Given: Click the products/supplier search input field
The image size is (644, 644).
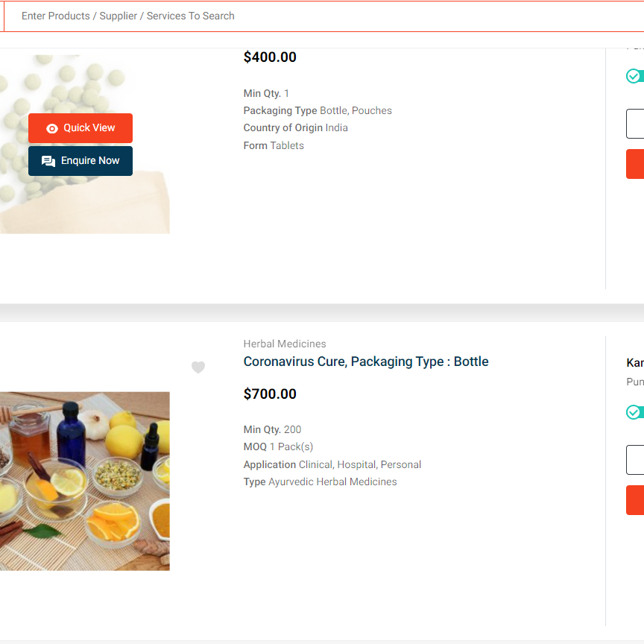Looking at the screenshot, I should point(298,16).
